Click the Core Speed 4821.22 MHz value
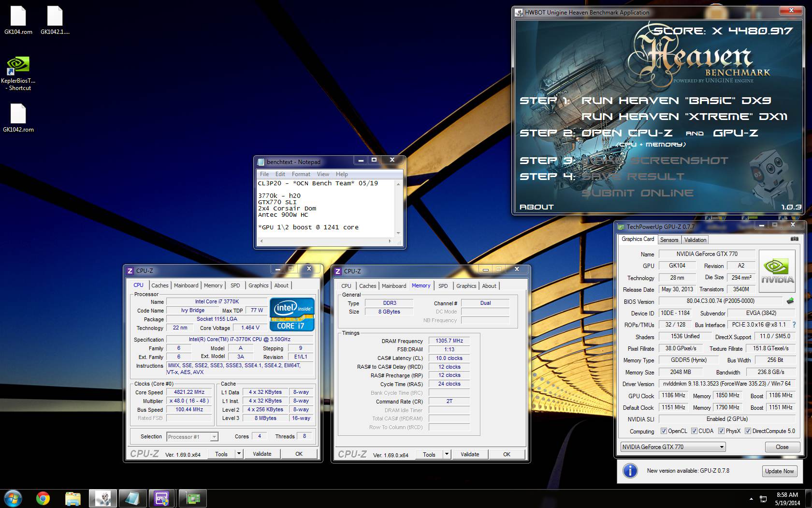The image size is (812, 508). (x=189, y=392)
